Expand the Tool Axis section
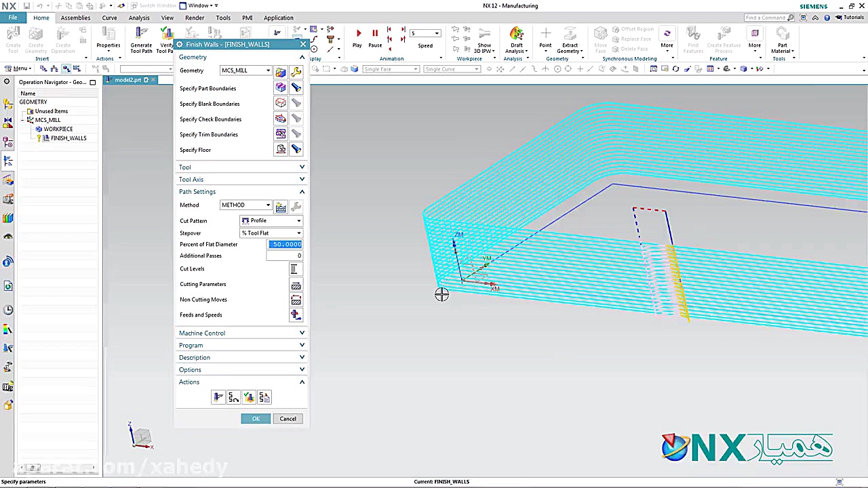The image size is (868, 488). (x=241, y=180)
